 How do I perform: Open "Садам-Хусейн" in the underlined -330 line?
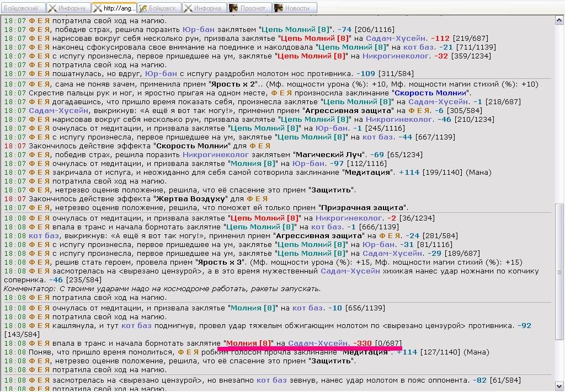click(318, 343)
